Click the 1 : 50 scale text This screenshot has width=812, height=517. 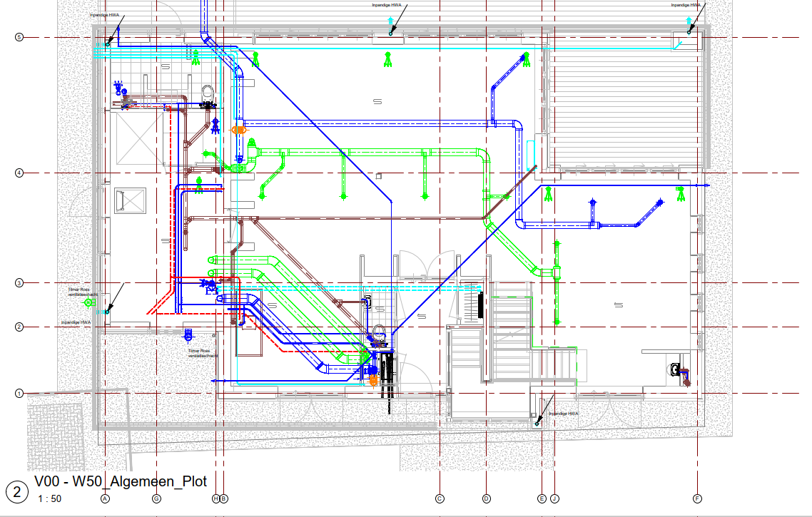pyautogui.click(x=49, y=498)
